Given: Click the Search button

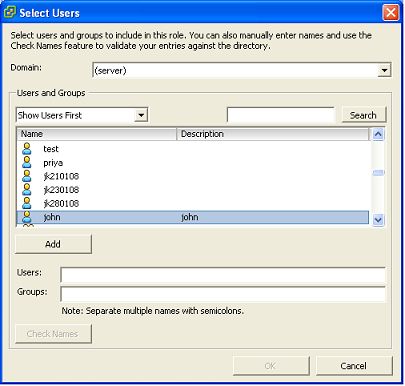Looking at the screenshot, I should pos(363,115).
